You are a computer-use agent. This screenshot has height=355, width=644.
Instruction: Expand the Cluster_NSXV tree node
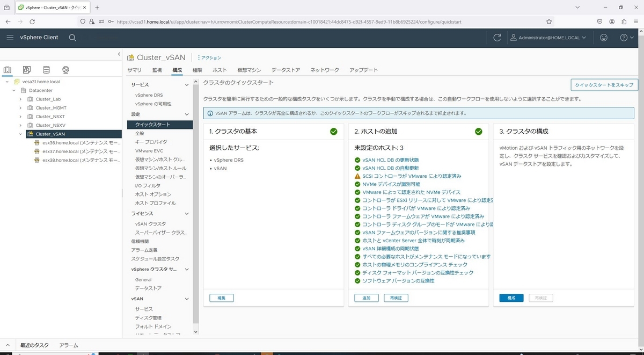click(x=20, y=125)
